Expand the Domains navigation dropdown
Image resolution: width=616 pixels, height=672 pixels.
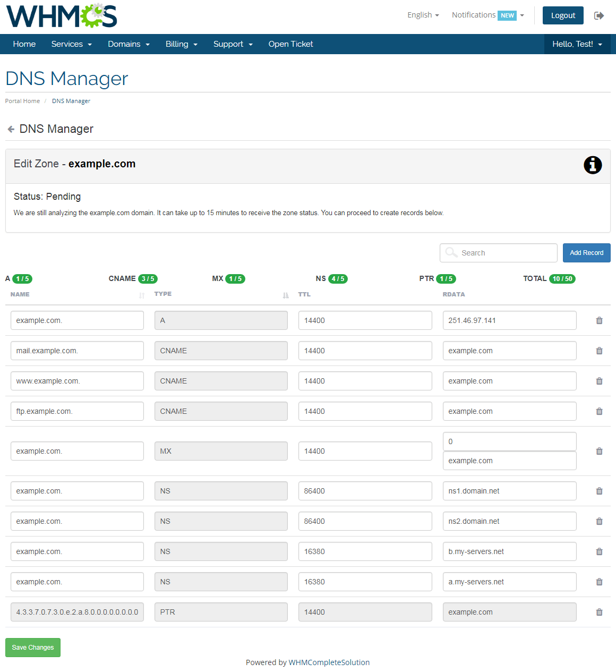click(129, 44)
